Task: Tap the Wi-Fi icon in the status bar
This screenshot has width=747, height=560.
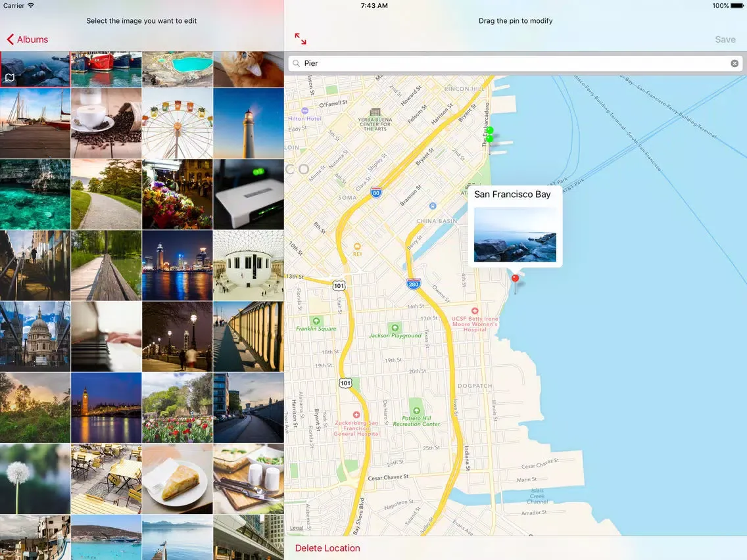Action: tap(31, 6)
